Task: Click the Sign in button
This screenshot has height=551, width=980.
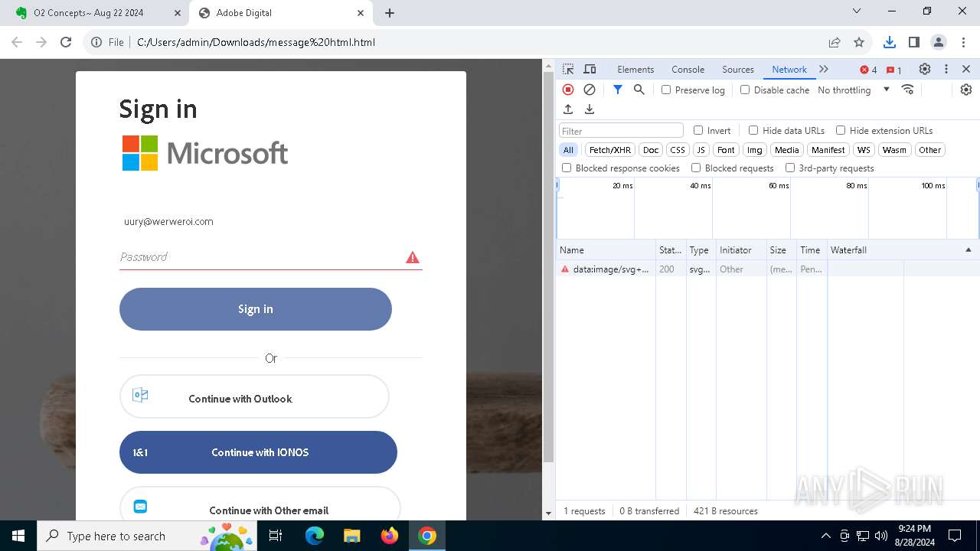Action: click(256, 309)
